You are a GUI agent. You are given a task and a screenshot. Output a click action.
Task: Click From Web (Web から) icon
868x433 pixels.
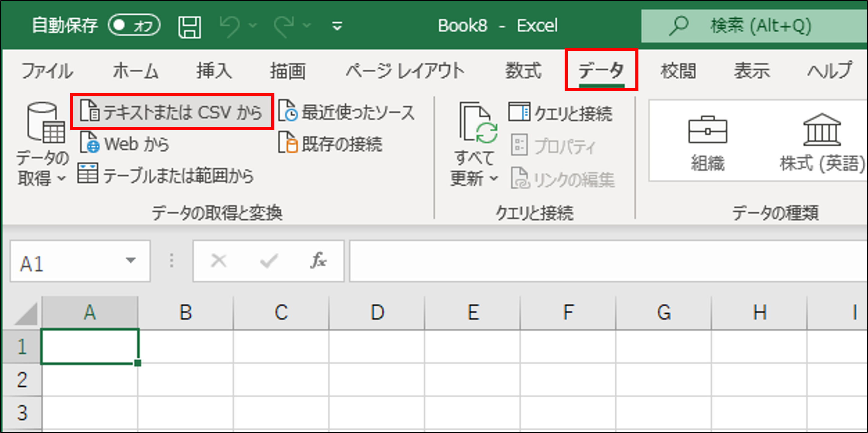[x=90, y=143]
